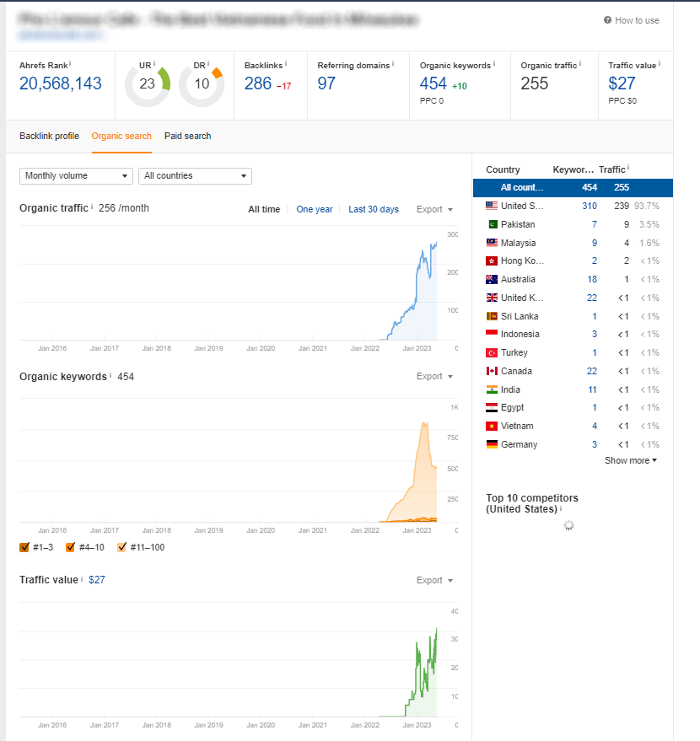The height and width of the screenshot is (741, 700).
Task: Click the United States flag in country list
Action: [491, 206]
